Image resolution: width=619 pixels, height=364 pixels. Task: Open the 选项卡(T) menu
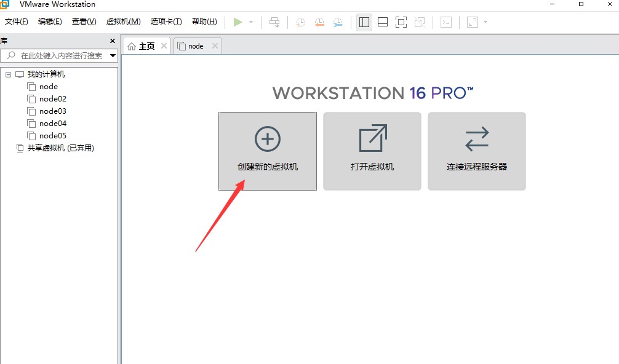166,22
